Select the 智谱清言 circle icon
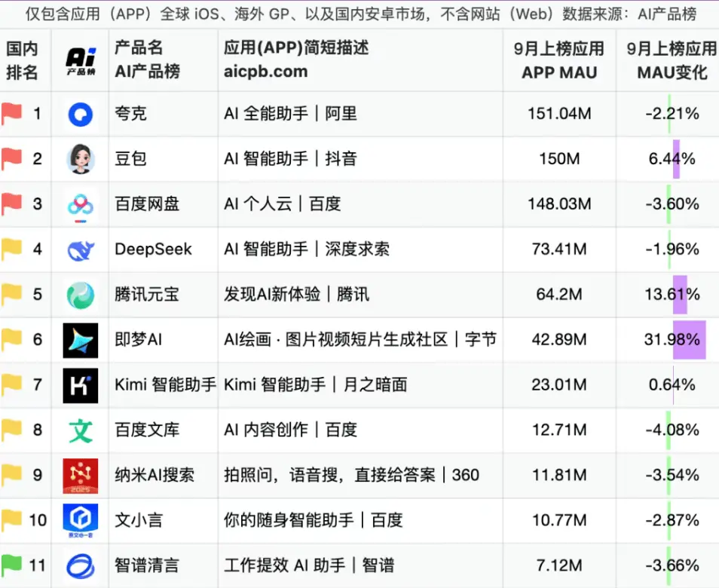The width and height of the screenshot is (719, 588). pyautogui.click(x=80, y=566)
